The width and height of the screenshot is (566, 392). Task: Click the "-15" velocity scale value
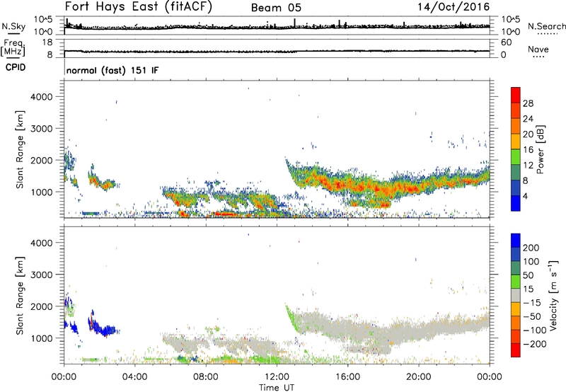tap(531, 302)
